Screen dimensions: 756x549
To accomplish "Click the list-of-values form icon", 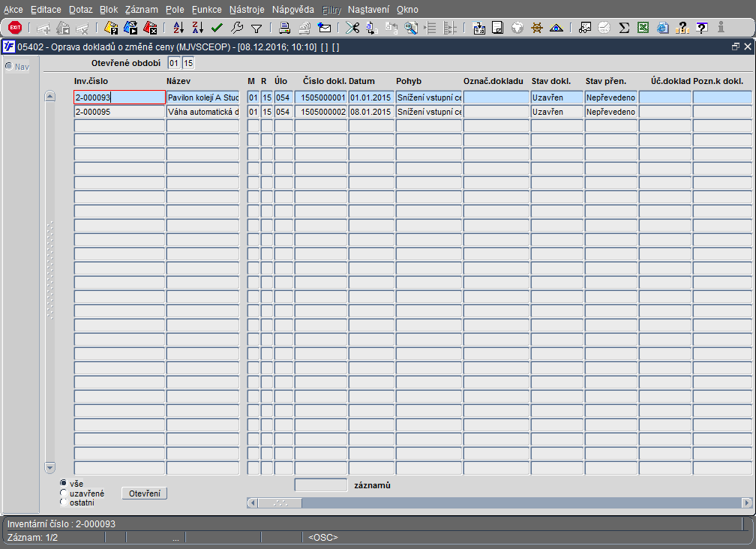I will tap(478, 28).
